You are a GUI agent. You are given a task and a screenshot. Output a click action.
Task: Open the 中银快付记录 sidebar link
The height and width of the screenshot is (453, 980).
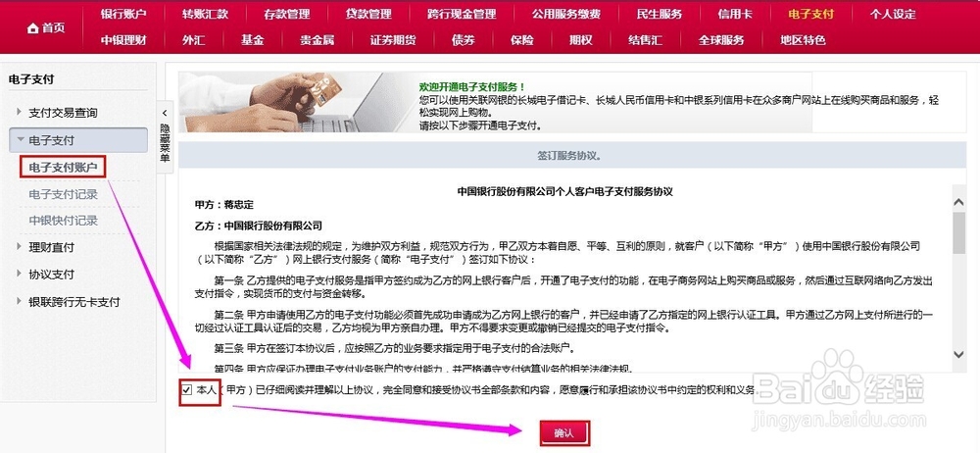tap(63, 221)
